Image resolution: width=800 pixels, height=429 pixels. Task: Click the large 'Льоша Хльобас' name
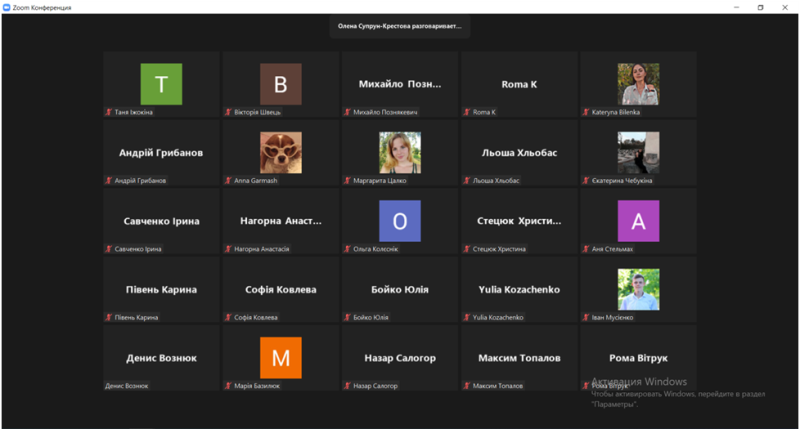coord(519,153)
